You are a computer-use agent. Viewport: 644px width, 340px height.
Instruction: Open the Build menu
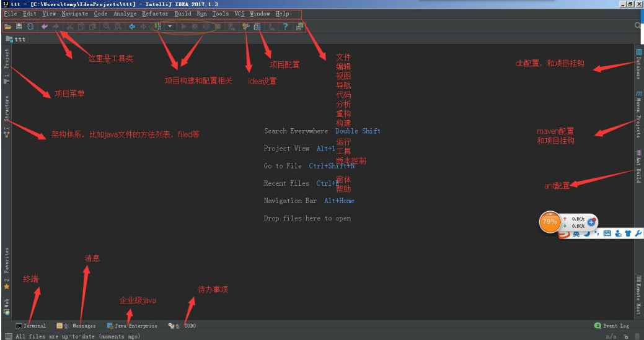(183, 14)
